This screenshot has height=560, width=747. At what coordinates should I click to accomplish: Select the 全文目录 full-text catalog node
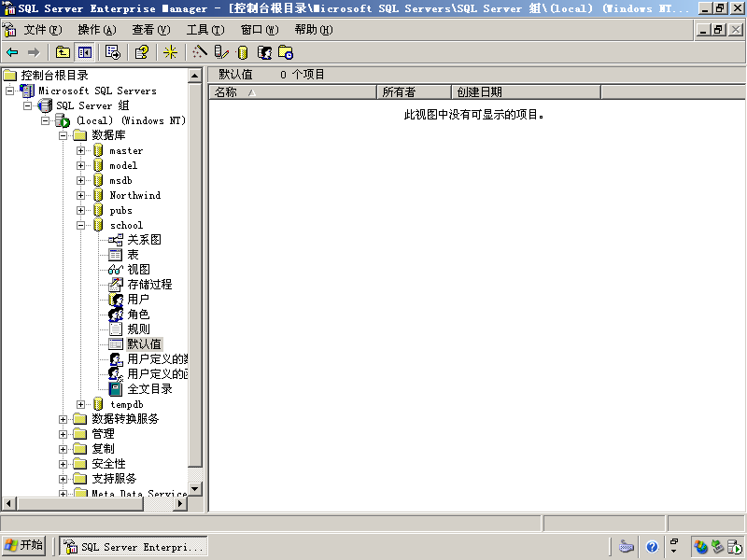(149, 389)
